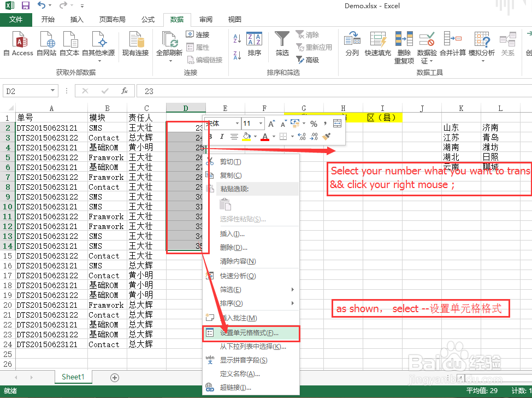Switch to the Formulas tab

(x=148, y=19)
